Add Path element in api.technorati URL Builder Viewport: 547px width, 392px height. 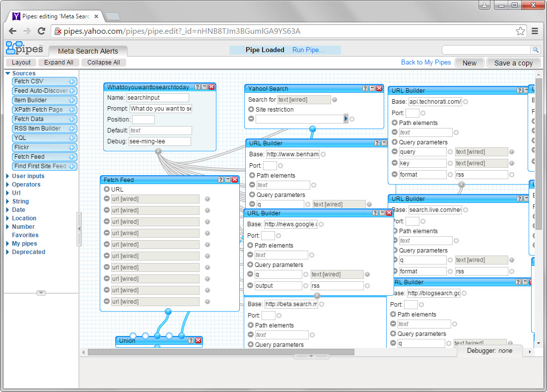click(x=395, y=123)
